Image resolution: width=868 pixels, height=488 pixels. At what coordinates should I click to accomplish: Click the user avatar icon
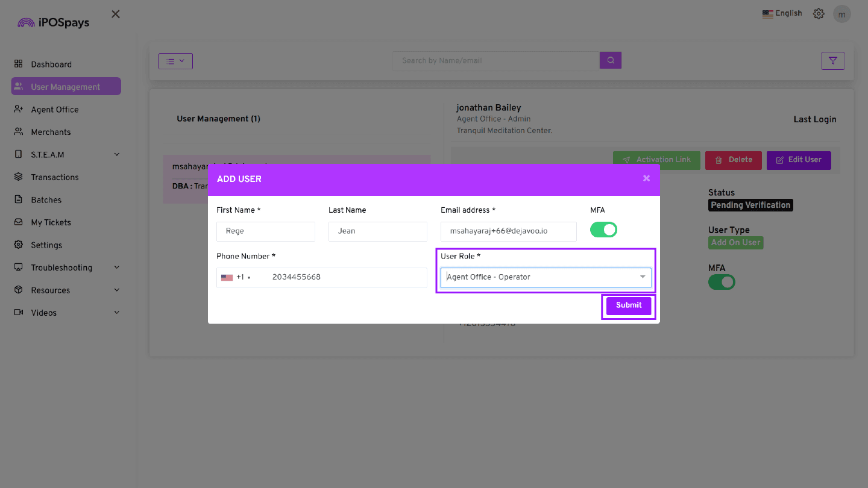pos(841,14)
